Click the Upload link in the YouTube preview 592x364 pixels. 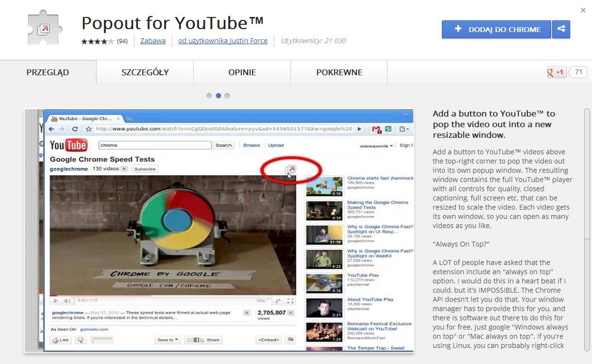point(276,145)
